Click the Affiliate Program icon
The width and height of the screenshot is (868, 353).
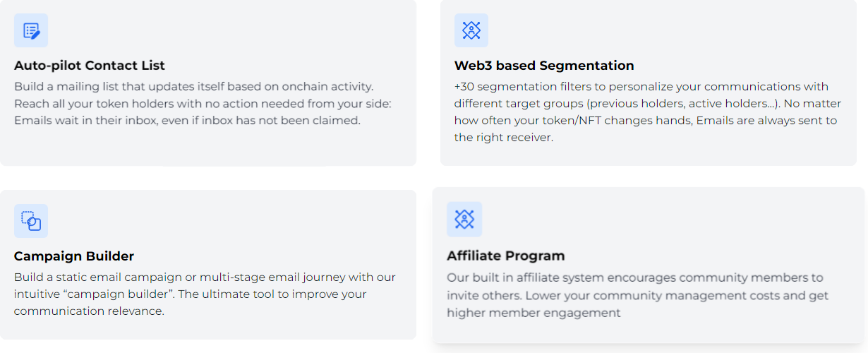pyautogui.click(x=464, y=219)
